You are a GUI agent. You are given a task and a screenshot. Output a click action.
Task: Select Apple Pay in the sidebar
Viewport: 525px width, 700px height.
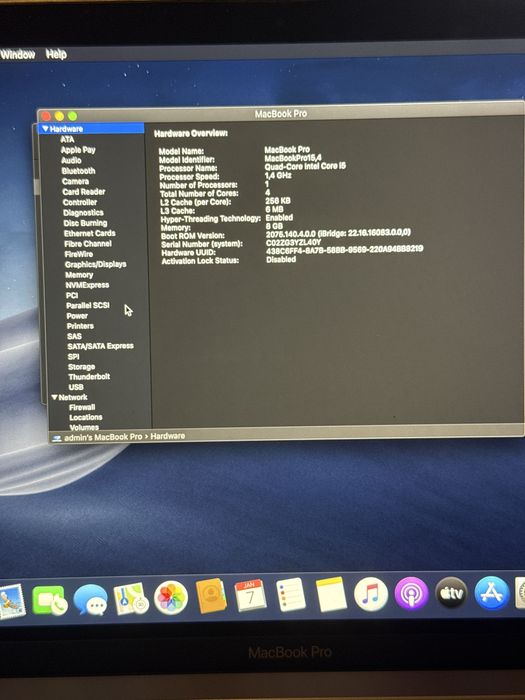[x=78, y=150]
